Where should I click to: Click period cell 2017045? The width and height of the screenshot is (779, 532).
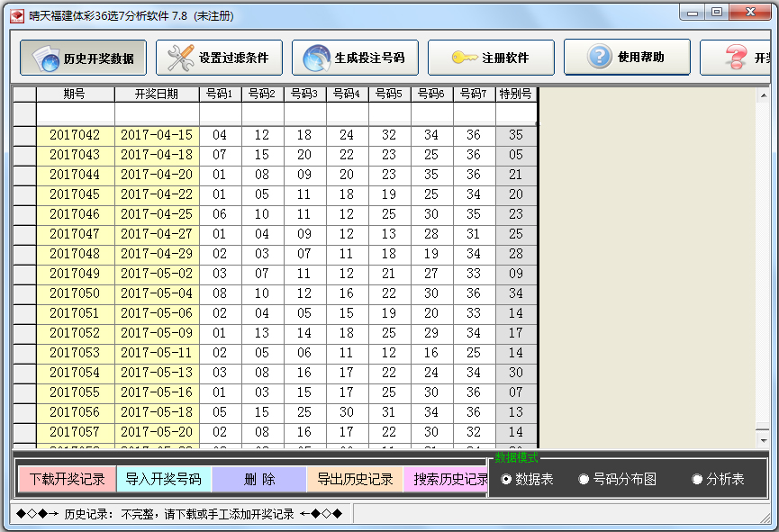pos(75,194)
